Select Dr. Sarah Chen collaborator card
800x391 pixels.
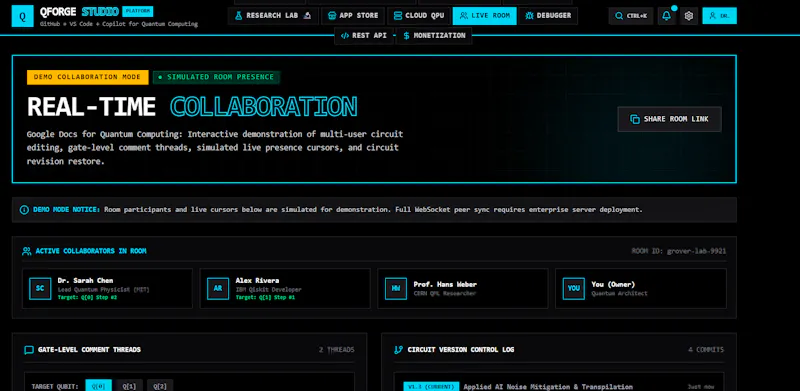click(x=107, y=288)
